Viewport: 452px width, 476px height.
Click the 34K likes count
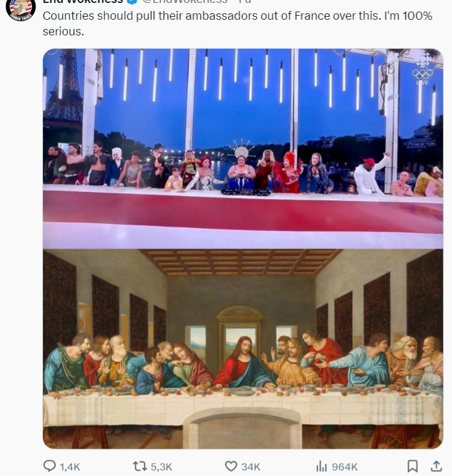click(x=251, y=467)
